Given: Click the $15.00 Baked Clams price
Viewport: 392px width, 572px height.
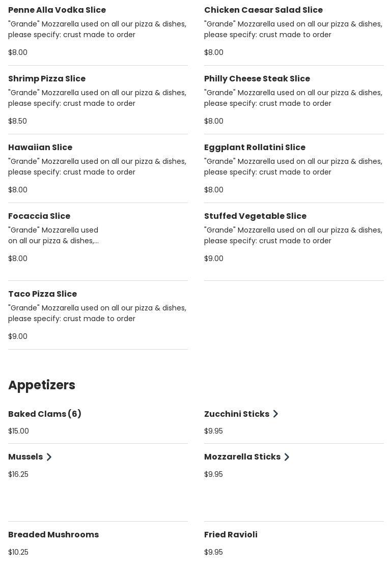Looking at the screenshot, I should [18, 431].
